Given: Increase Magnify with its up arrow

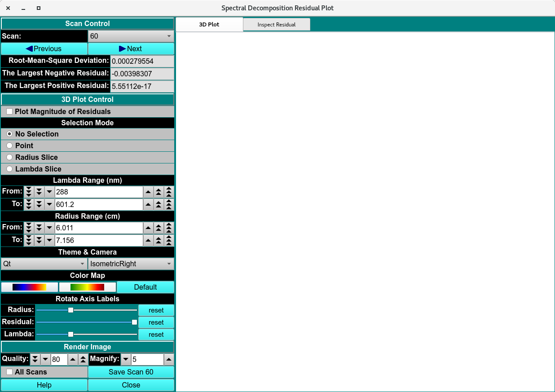Looking at the screenshot, I should [169, 359].
